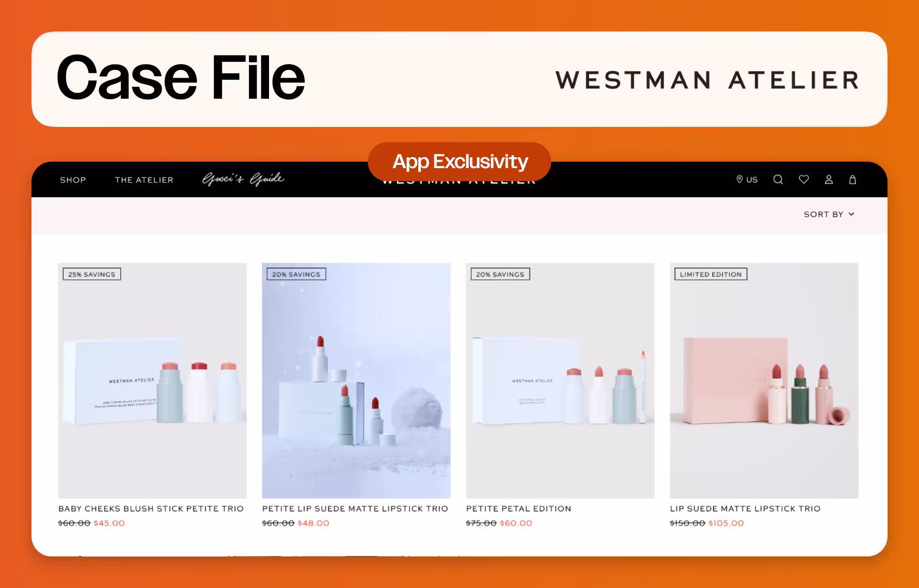Click the App Exclusivity badge
The width and height of the screenshot is (919, 588).
(x=459, y=162)
